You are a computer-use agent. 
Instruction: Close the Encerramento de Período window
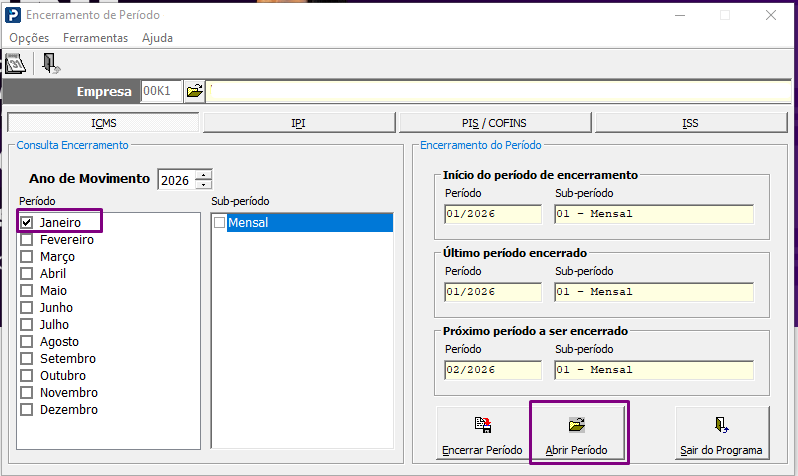pos(771,15)
